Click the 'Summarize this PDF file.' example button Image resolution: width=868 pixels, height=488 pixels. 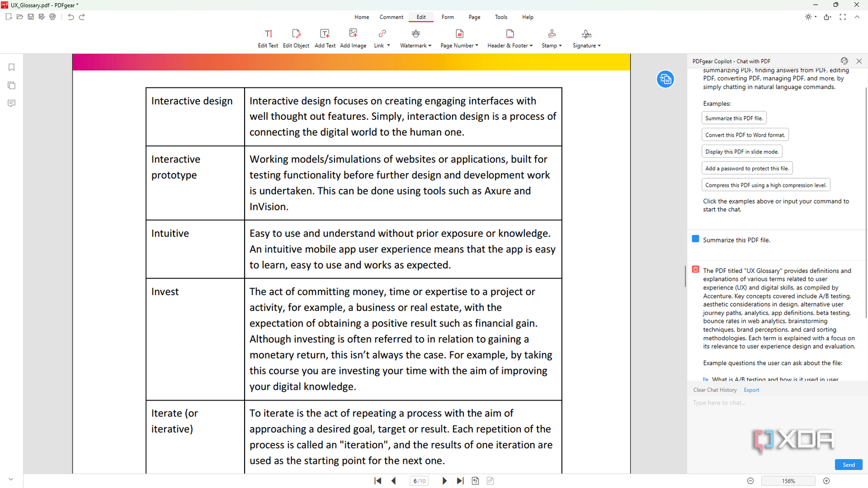[x=734, y=118]
